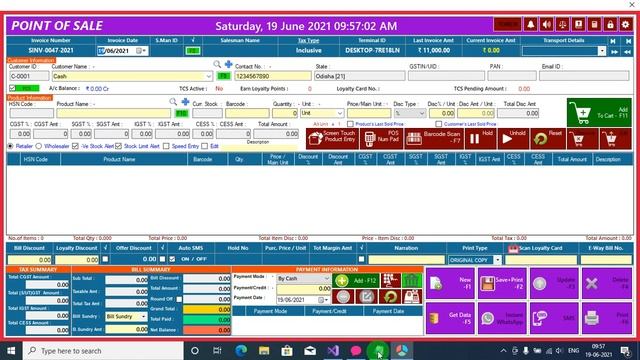Lock the POS screen with padlock icon
Image resolution: width=640 pixels, height=360 pixels.
coord(610,25)
